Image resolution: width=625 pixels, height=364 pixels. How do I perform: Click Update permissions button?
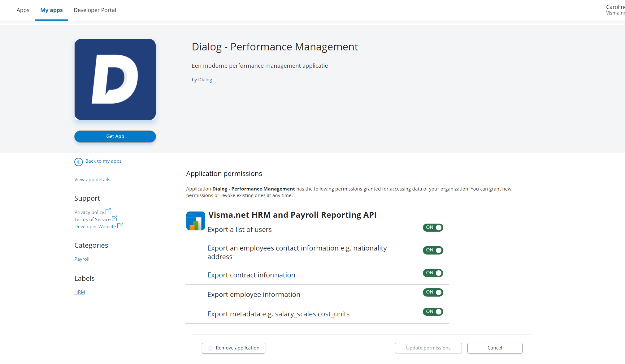[x=428, y=348]
